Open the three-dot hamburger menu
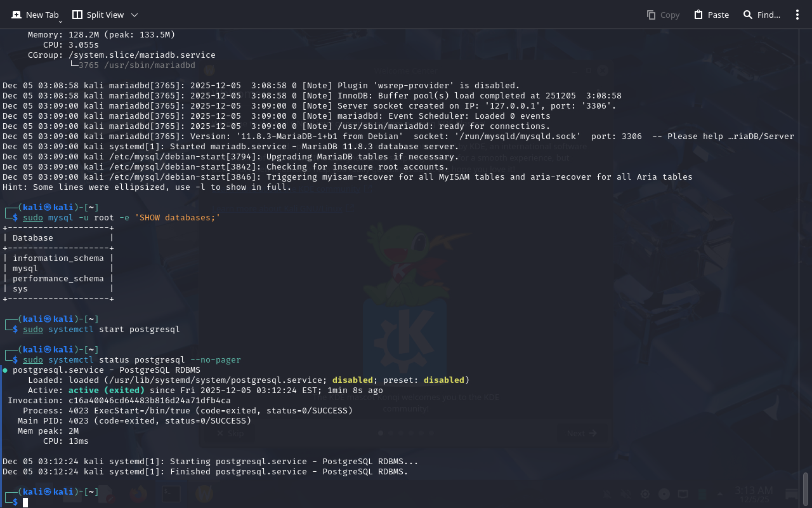This screenshot has height=508, width=812. pyautogui.click(x=797, y=15)
